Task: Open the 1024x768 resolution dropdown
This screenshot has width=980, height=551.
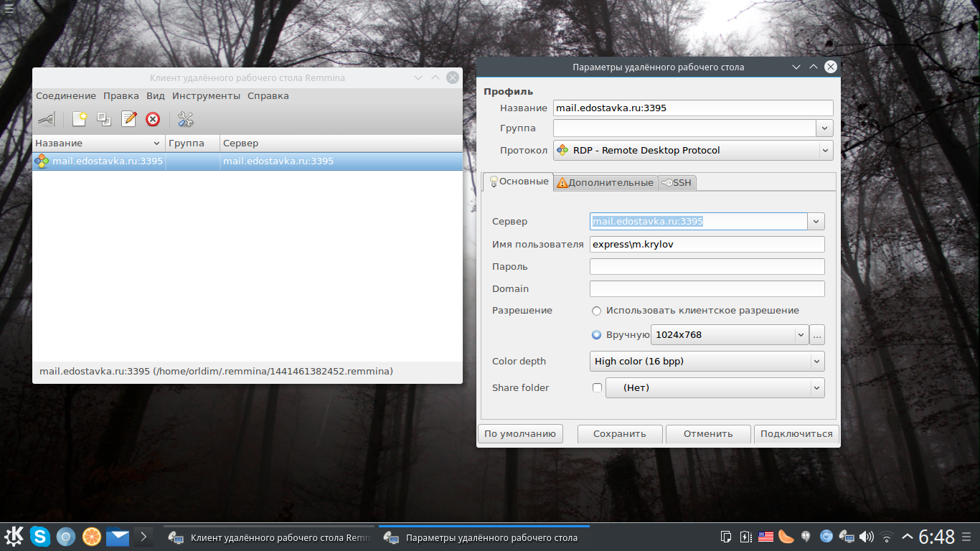Action: point(730,335)
